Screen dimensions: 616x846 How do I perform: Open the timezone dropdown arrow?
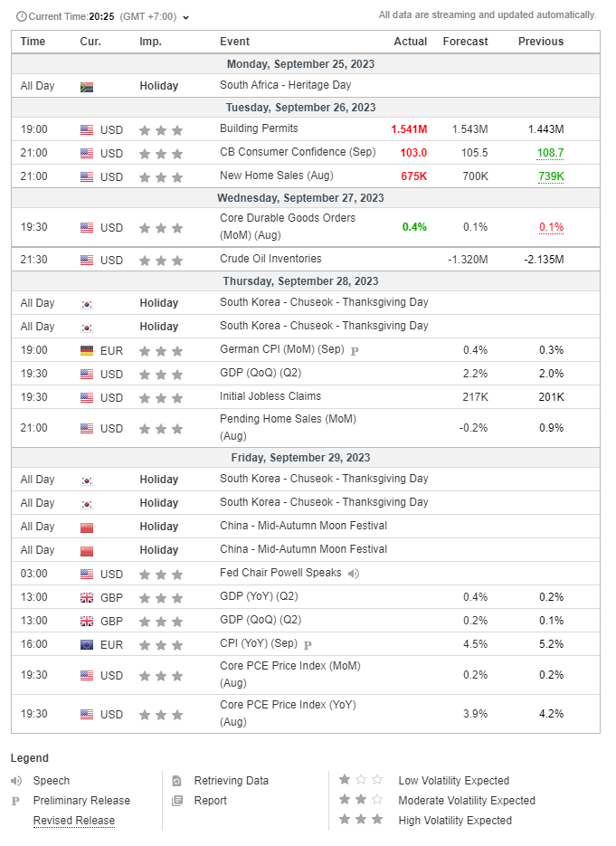185,17
